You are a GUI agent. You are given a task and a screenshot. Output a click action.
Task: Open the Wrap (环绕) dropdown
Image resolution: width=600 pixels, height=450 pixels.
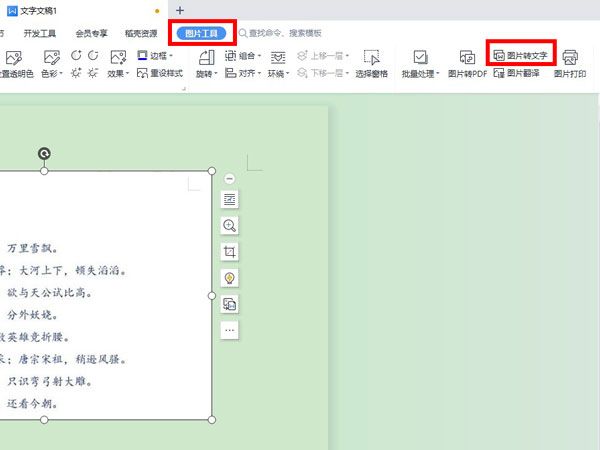click(x=278, y=64)
